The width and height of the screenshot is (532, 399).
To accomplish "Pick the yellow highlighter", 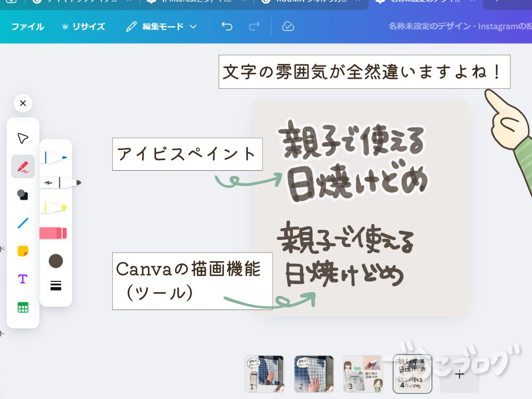I will coord(53,207).
